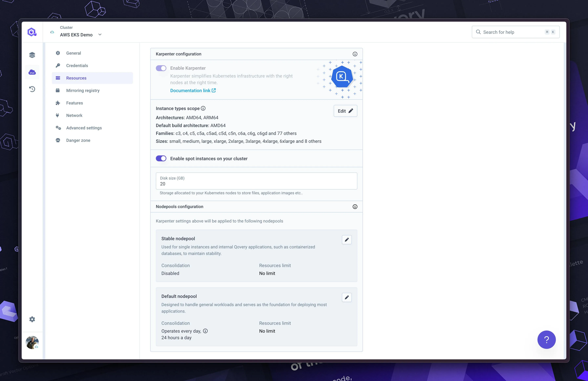Open the environments layers icon in sidebar
Image resolution: width=588 pixels, height=381 pixels.
32,55
